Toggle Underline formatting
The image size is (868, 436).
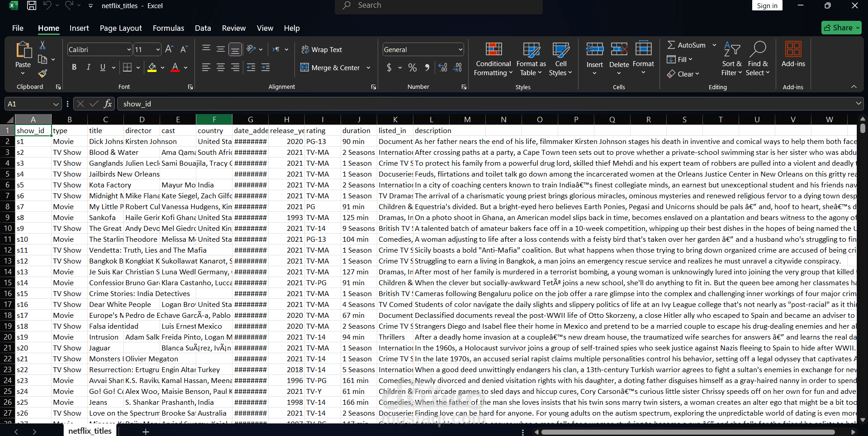click(103, 67)
